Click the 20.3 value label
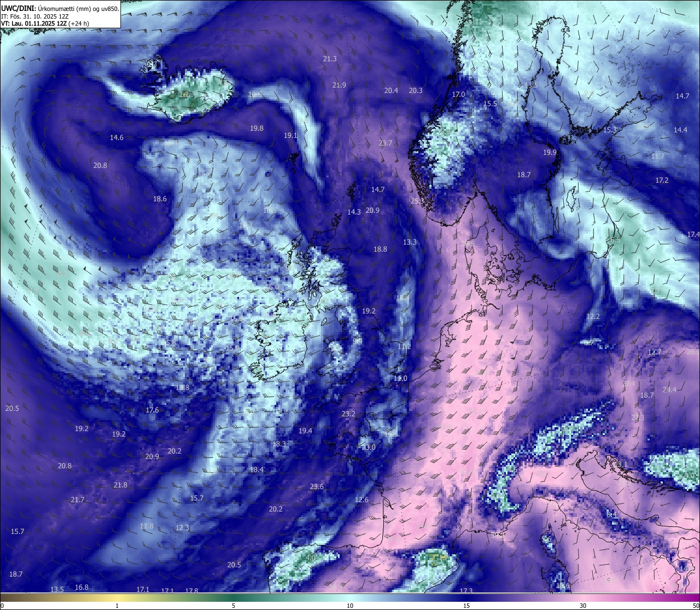This screenshot has height=610, width=700. click(416, 90)
